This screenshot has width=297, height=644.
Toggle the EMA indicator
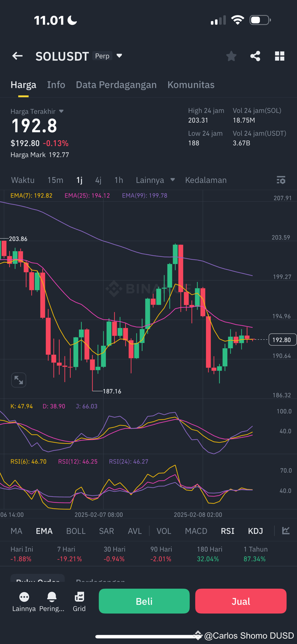pos(44,531)
